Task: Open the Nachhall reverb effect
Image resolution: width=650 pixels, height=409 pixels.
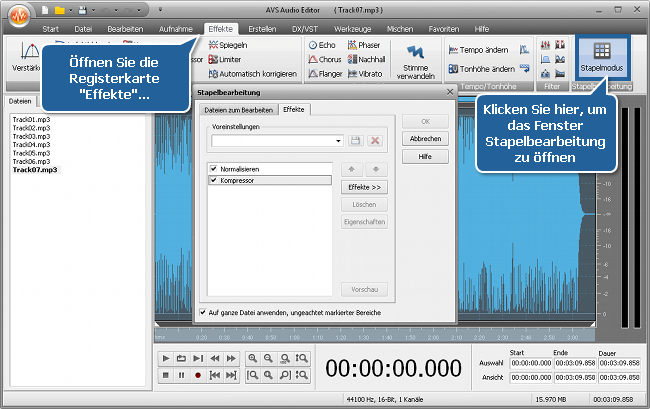Action: (x=366, y=60)
